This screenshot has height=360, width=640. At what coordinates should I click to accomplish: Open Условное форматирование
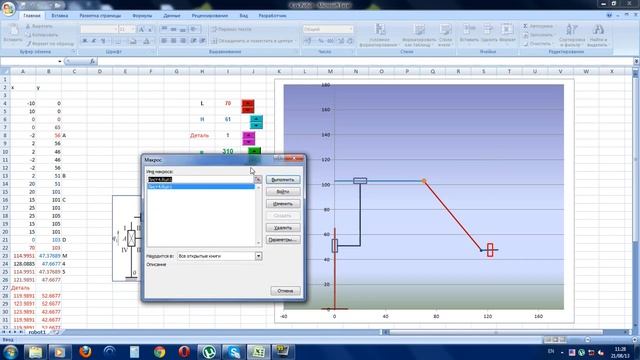[x=379, y=35]
